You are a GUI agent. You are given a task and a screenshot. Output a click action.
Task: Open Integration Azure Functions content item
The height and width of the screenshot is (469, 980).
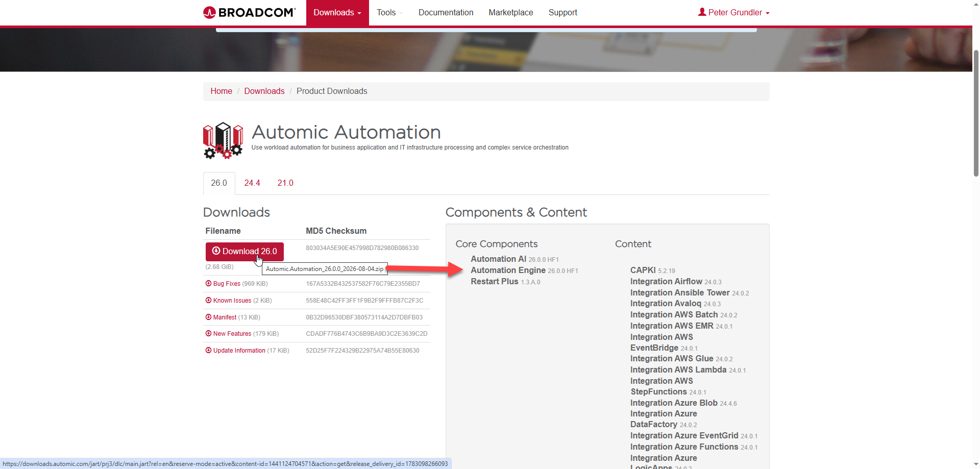click(684, 447)
